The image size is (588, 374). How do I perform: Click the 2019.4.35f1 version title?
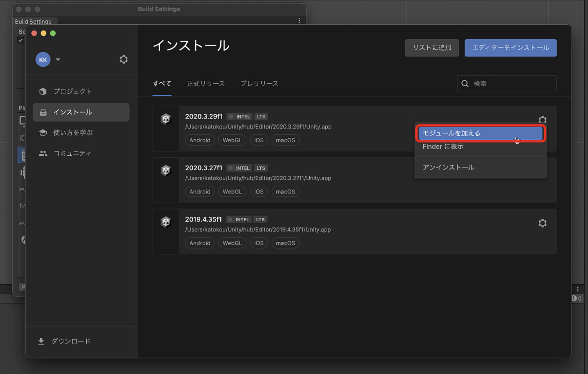click(203, 219)
